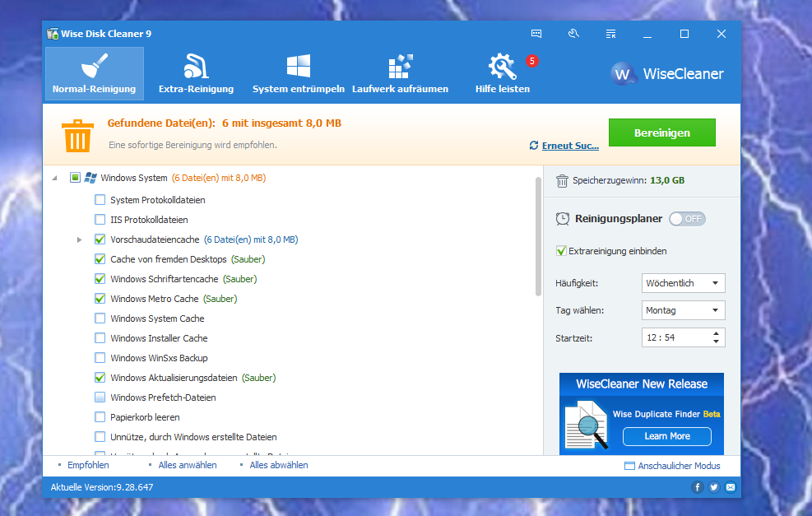Increase Startzeit with up arrow
Viewport: 812px width, 516px height.
[716, 333]
